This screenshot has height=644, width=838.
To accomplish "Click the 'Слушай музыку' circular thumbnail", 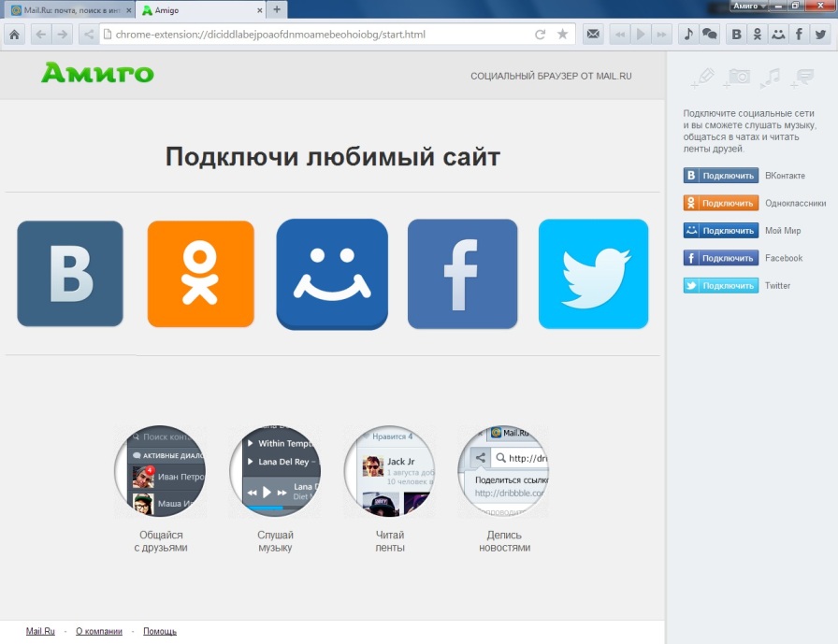I will 275,472.
